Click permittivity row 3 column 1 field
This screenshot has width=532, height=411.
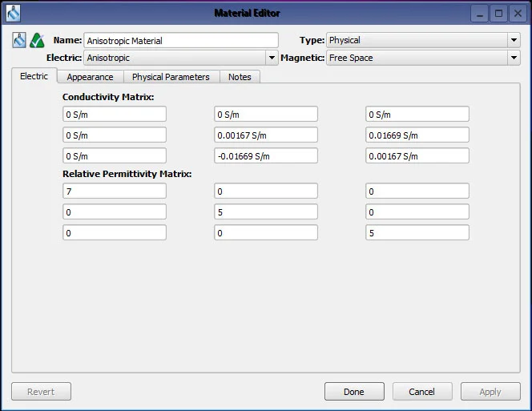[115, 232]
